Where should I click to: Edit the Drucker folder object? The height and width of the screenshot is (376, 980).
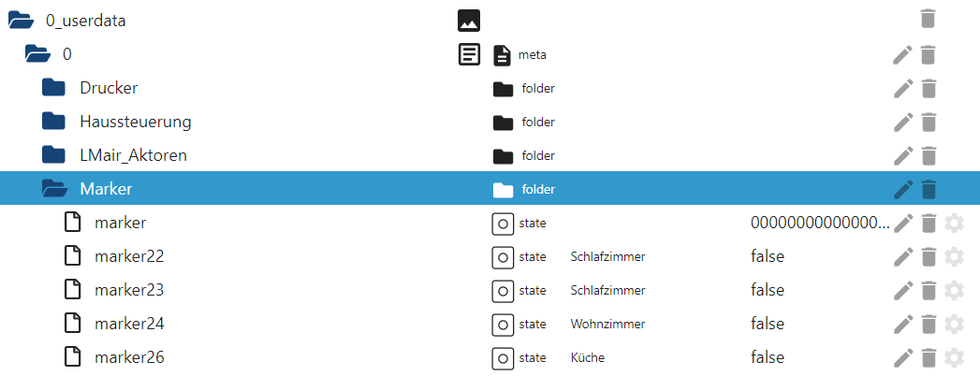point(903,88)
